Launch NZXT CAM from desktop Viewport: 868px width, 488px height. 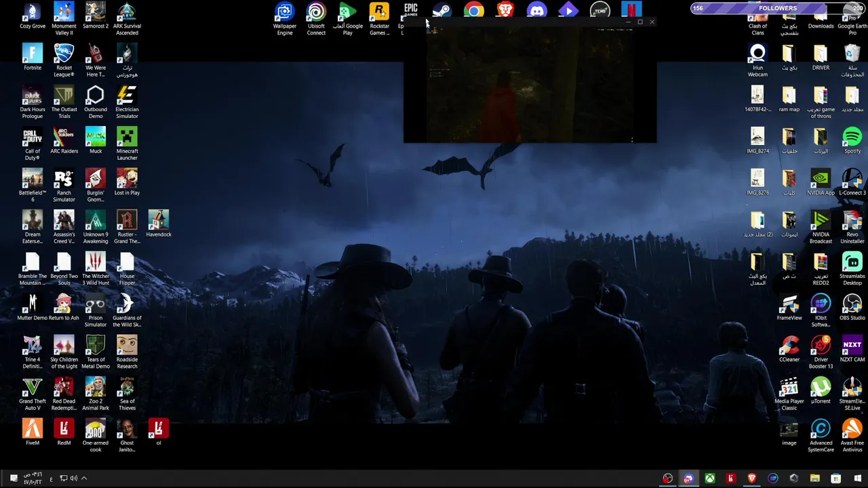click(852, 348)
